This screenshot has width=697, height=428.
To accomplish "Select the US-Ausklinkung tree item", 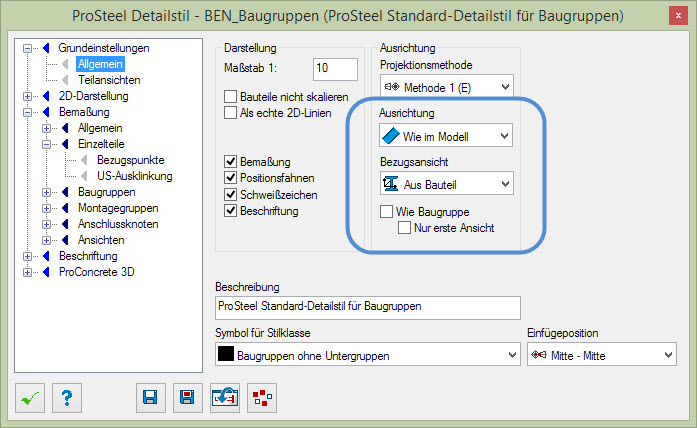I will 135,176.
